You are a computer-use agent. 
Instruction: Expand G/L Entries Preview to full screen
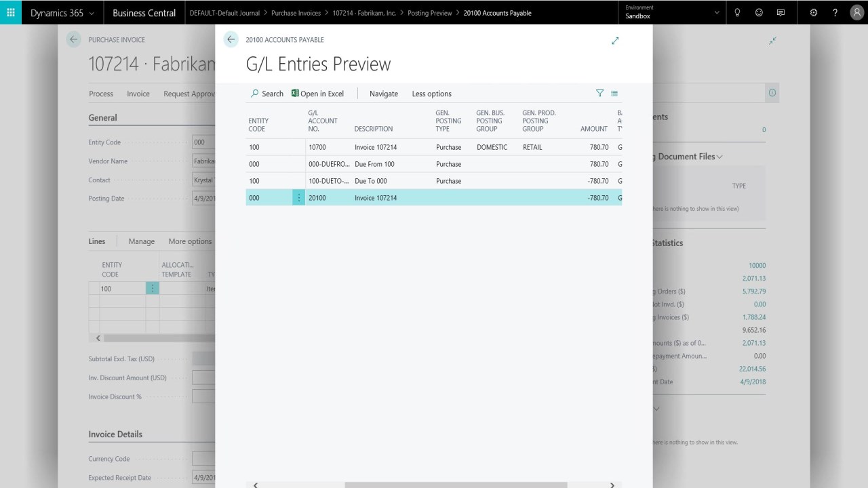click(x=615, y=41)
